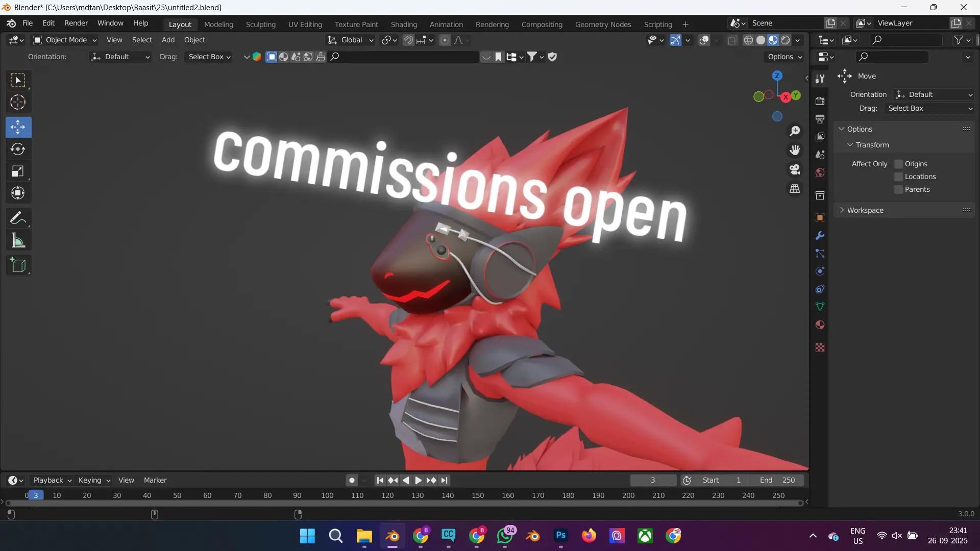Open the header Orientation Default dropdown

point(120,57)
